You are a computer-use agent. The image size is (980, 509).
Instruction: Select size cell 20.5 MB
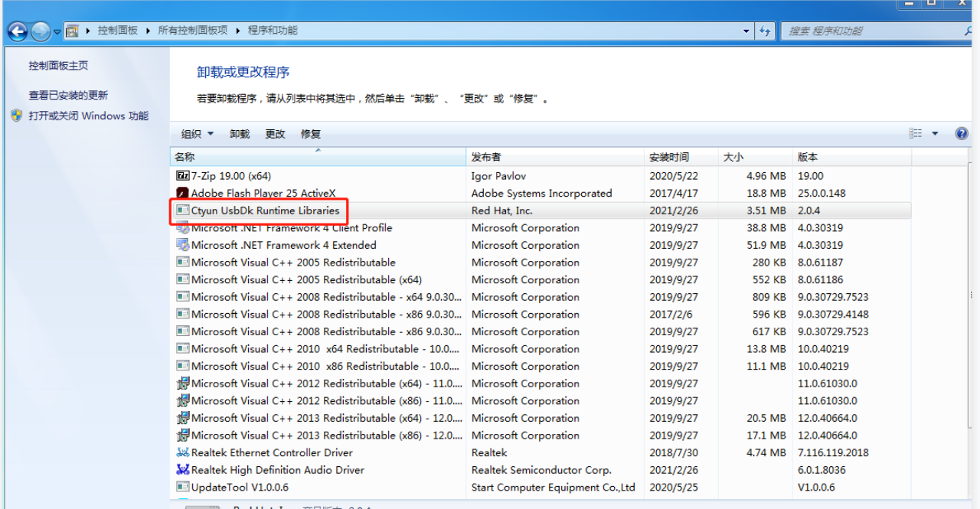(x=766, y=418)
